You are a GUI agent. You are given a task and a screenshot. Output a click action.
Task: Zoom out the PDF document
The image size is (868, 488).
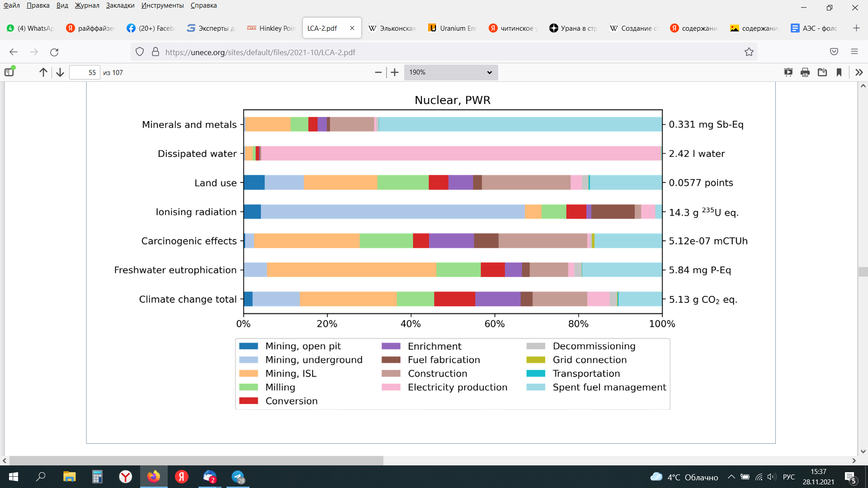point(378,72)
